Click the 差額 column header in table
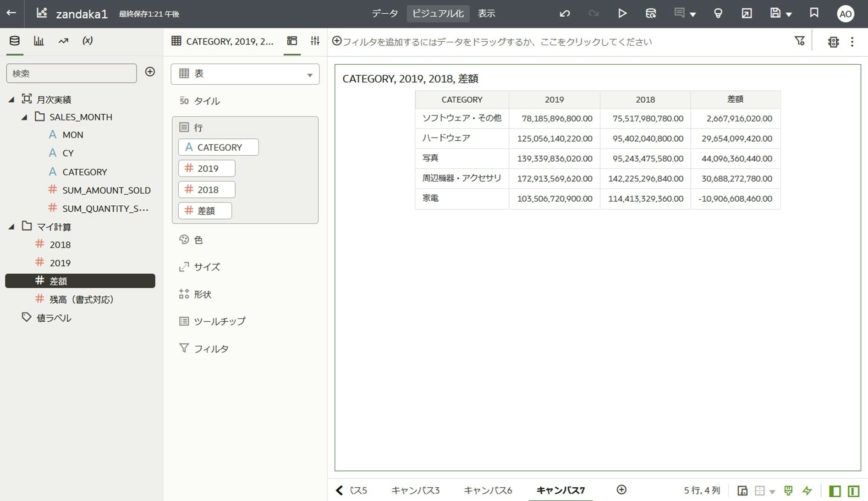The image size is (868, 501). pyautogui.click(x=735, y=99)
